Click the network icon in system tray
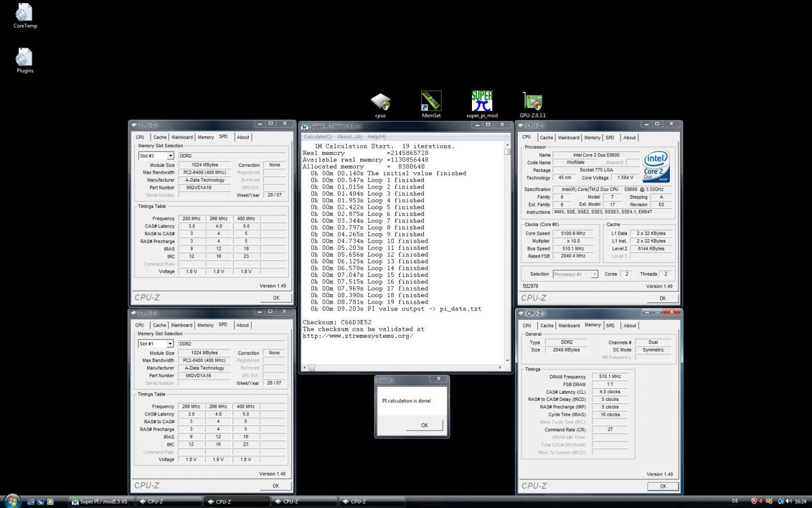 pyautogui.click(x=781, y=501)
